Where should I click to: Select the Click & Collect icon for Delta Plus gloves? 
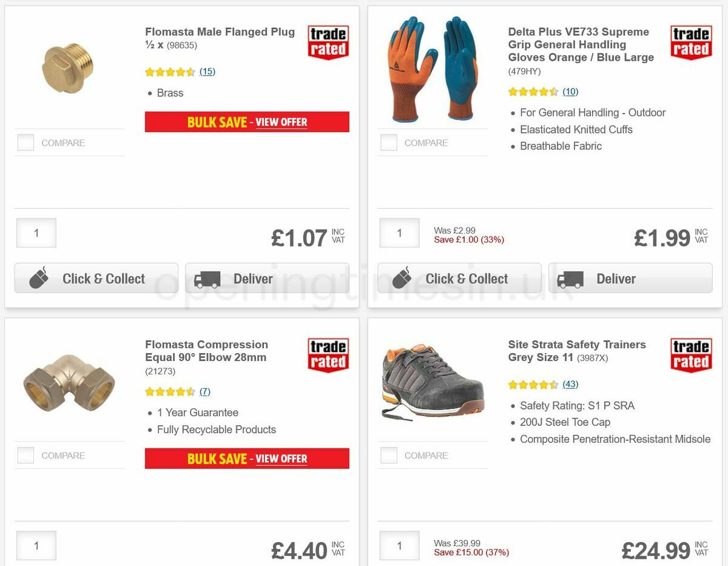point(401,278)
